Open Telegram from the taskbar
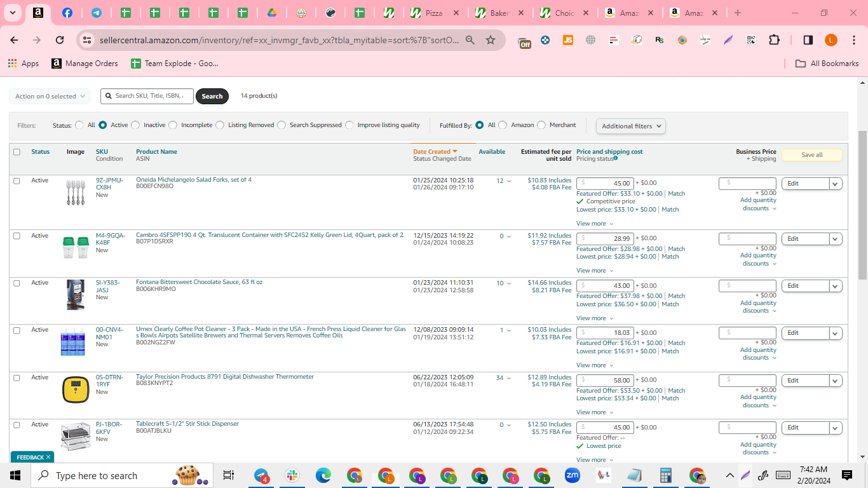 pos(262,475)
